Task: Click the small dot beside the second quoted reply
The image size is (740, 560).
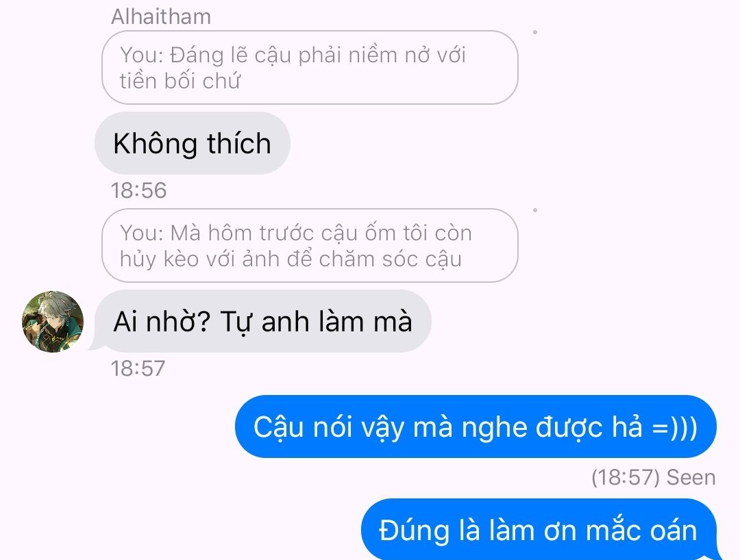Action: tap(534, 210)
